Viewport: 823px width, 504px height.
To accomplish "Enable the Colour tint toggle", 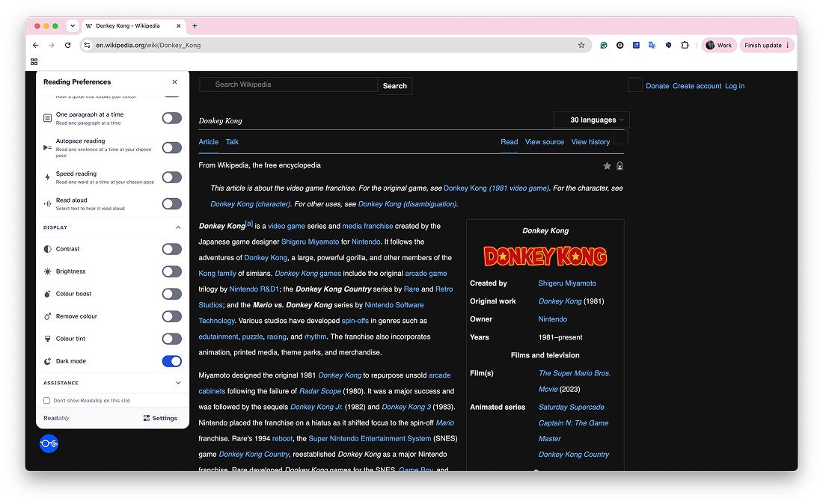I will click(171, 339).
